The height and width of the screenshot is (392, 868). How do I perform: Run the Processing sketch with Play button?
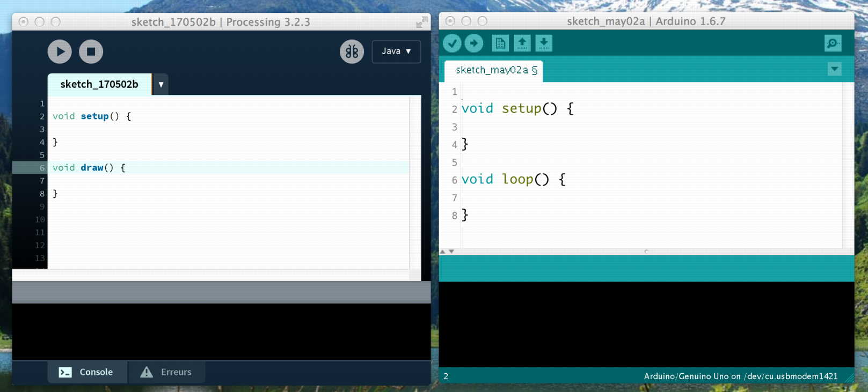coord(60,51)
